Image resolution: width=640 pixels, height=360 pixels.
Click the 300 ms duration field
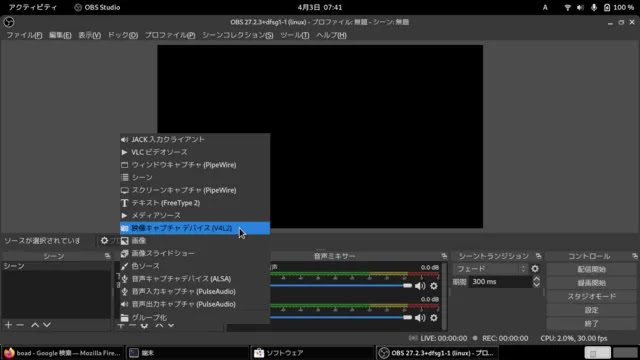[x=500, y=282]
